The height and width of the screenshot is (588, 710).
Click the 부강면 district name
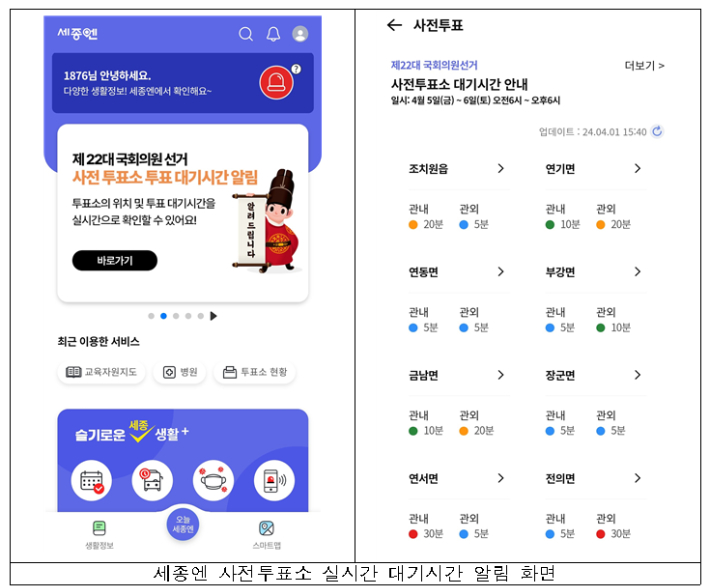click(560, 272)
